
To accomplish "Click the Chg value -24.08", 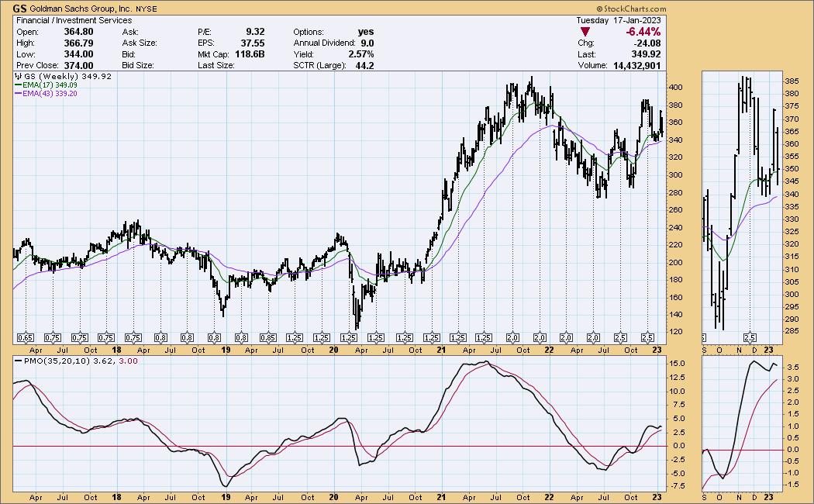I will point(647,43).
